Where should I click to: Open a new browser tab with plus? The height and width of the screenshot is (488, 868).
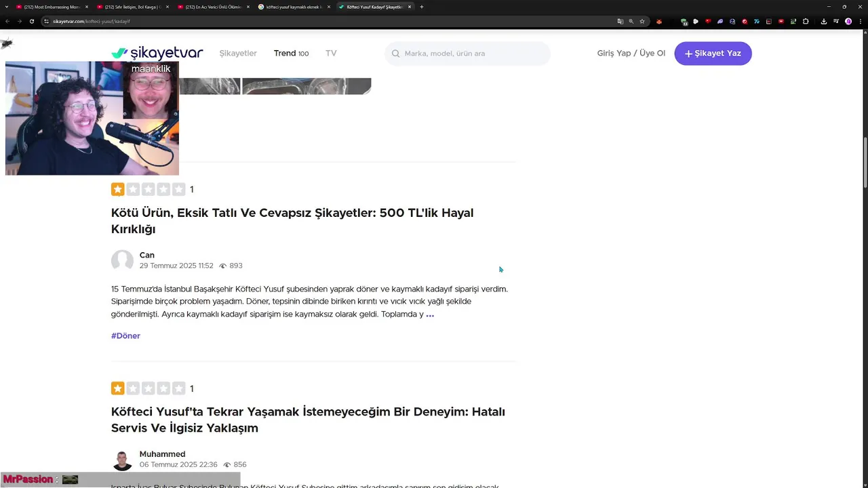point(422,7)
